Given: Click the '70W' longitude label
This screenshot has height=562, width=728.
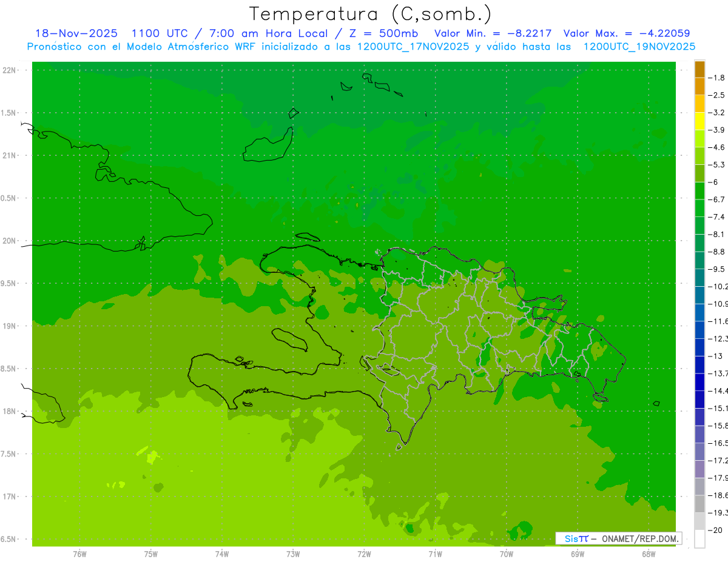Looking at the screenshot, I should pyautogui.click(x=507, y=555).
